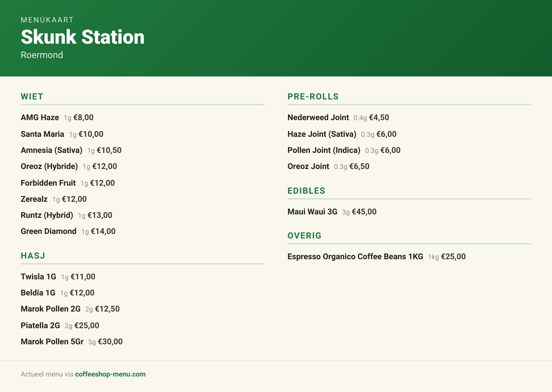The height and width of the screenshot is (392, 552).
Task: Click the €4,50 price of Nederweed Joint
Action: (379, 118)
